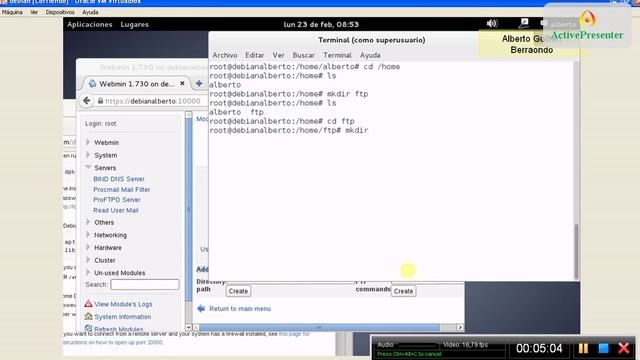Open the terminal Editar menu
Screen dimensions: 640x360
(254, 55)
